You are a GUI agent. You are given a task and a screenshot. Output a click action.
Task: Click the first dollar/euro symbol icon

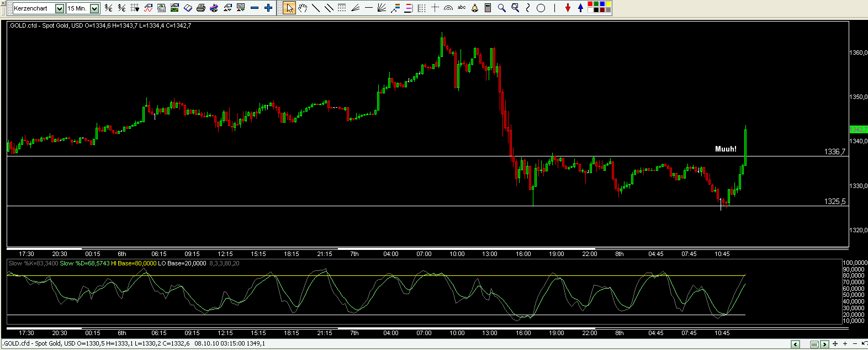coord(108,8)
